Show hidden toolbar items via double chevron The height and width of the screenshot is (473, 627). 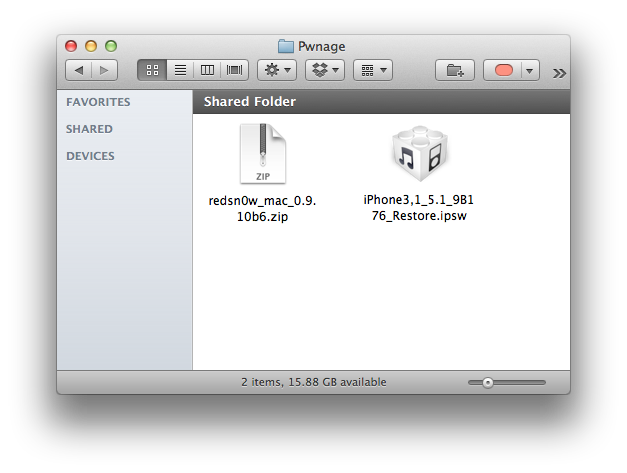[x=559, y=73]
